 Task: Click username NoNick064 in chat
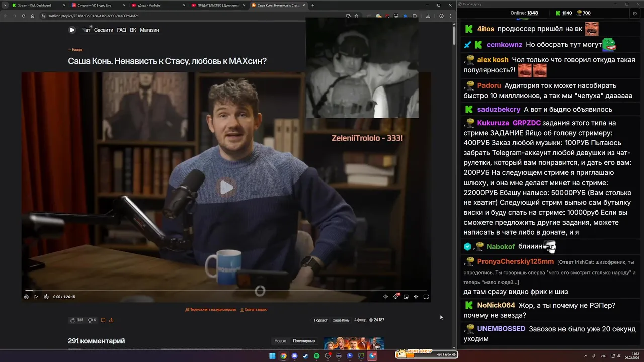pyautogui.click(x=496, y=305)
